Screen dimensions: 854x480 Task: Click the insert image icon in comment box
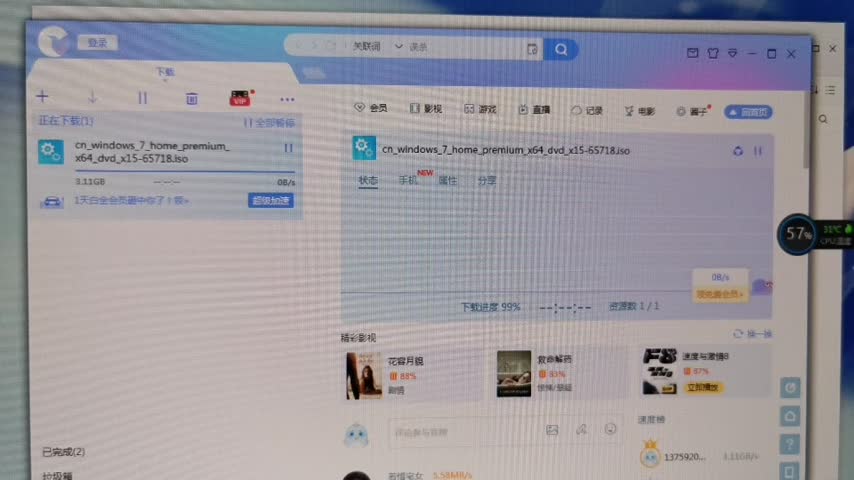click(x=552, y=430)
